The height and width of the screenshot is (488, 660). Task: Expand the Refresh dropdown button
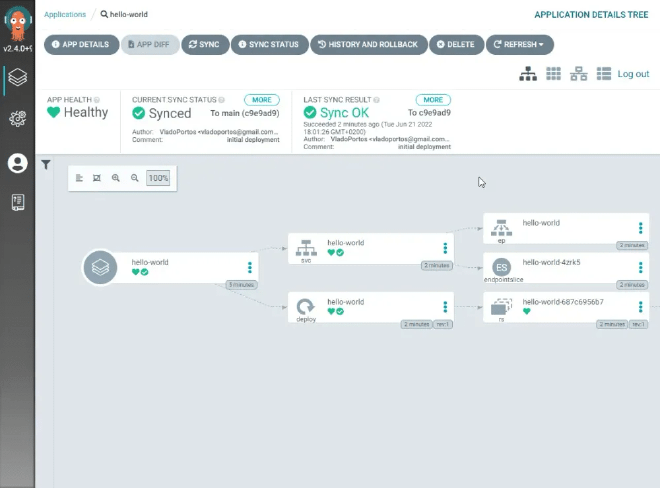coord(519,45)
